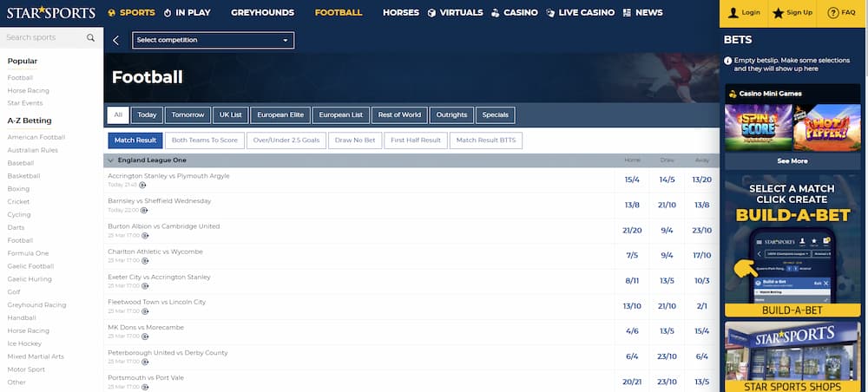The height and width of the screenshot is (392, 868).
Task: Collapse the England League One section
Action: [110, 160]
